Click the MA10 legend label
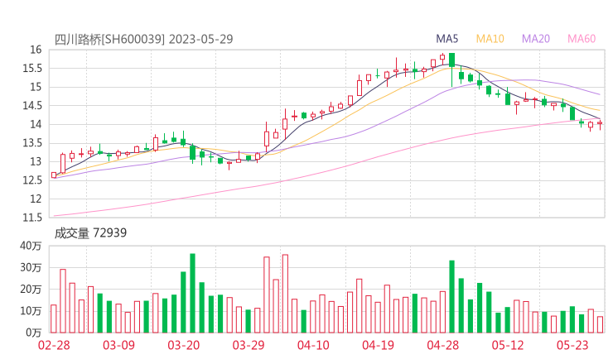 click(490, 39)
